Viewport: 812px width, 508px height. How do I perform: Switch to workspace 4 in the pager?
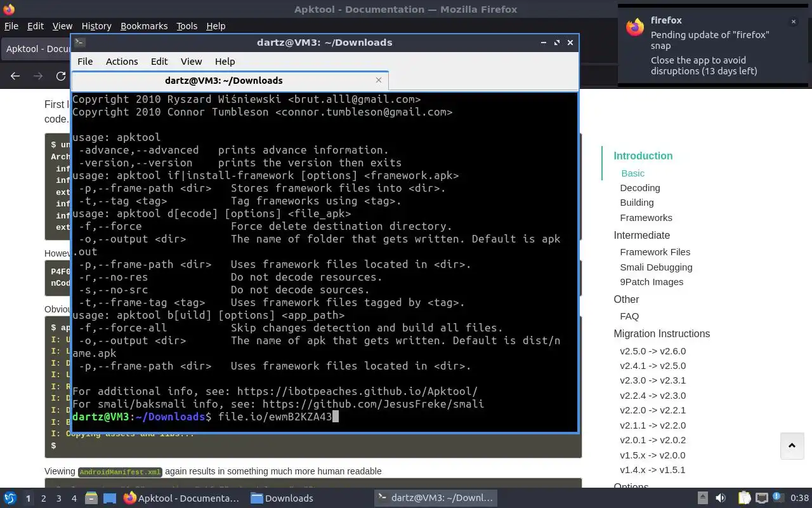74,498
